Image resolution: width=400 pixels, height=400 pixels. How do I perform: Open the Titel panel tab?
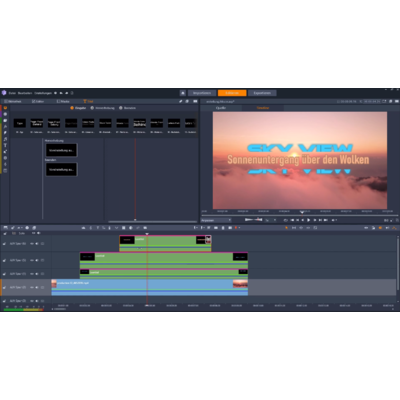click(x=88, y=101)
